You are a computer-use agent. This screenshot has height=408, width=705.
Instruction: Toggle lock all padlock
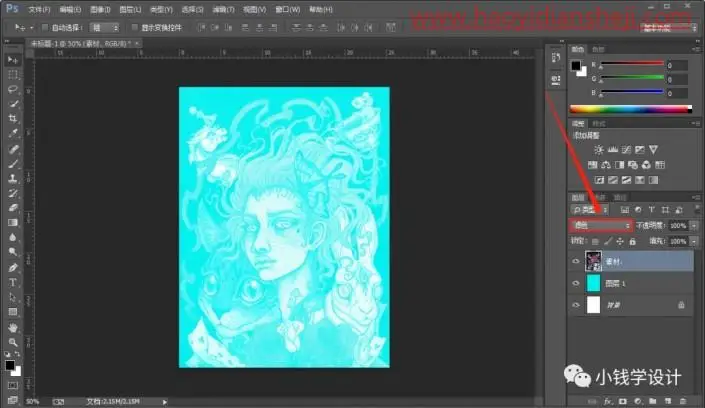point(633,242)
